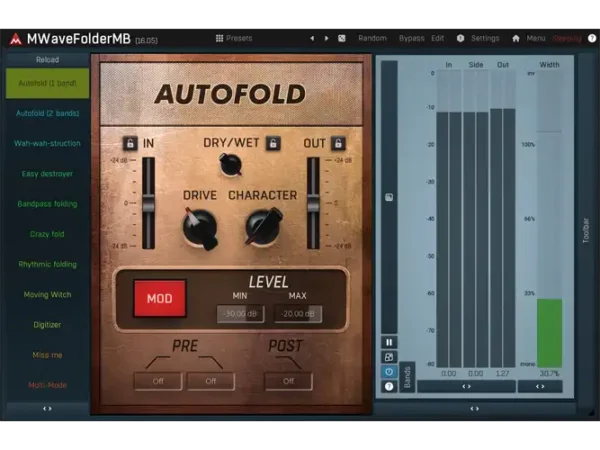Click the Settings gear icon
Image resolution: width=600 pixels, height=450 pixels.
[x=460, y=38]
